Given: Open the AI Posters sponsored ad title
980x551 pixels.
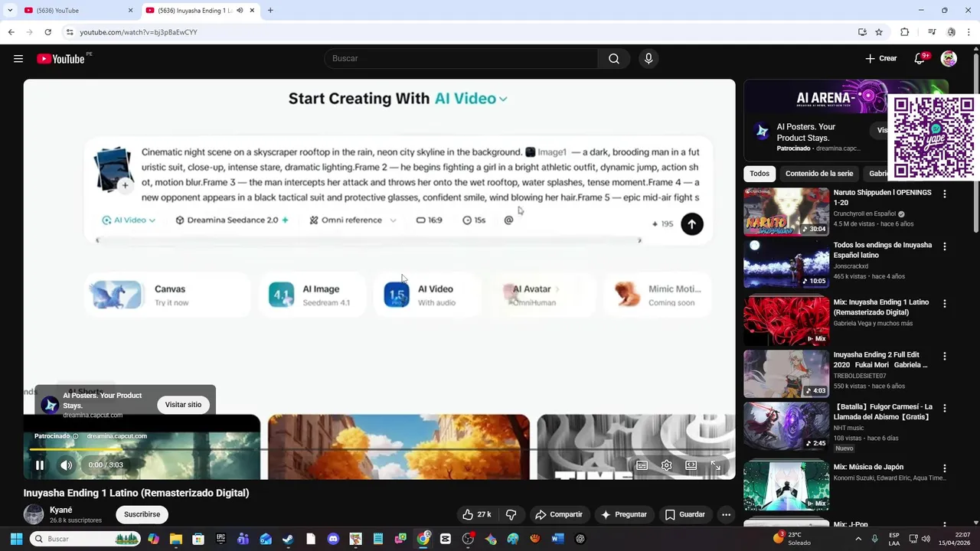Looking at the screenshot, I should [x=806, y=132].
